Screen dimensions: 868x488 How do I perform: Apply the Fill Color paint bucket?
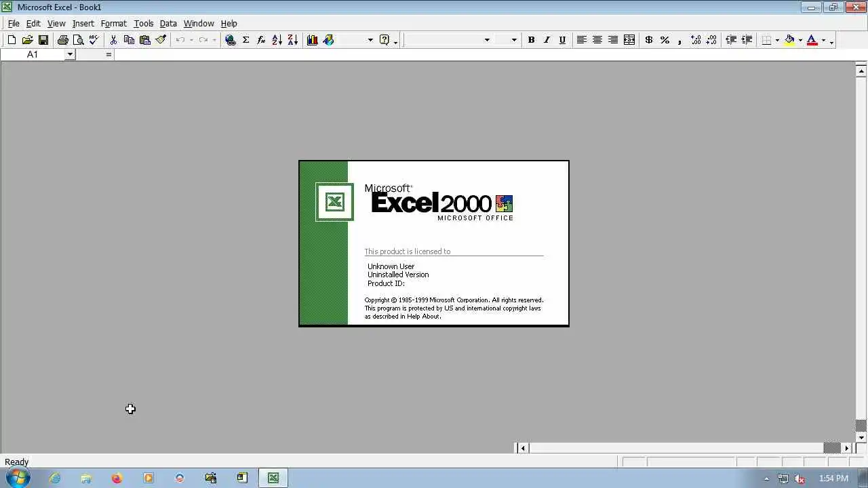point(789,40)
